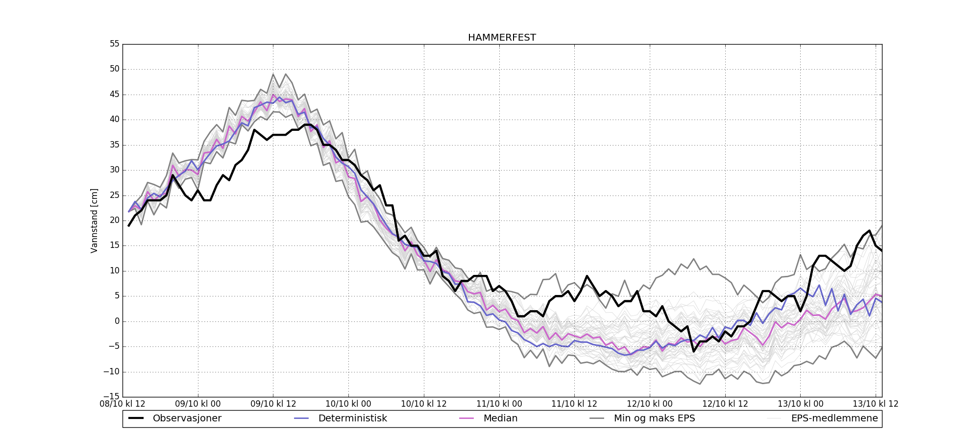The width and height of the screenshot is (980, 441).
Task: Click the 55 y-axis tick label
Action: 114,44
